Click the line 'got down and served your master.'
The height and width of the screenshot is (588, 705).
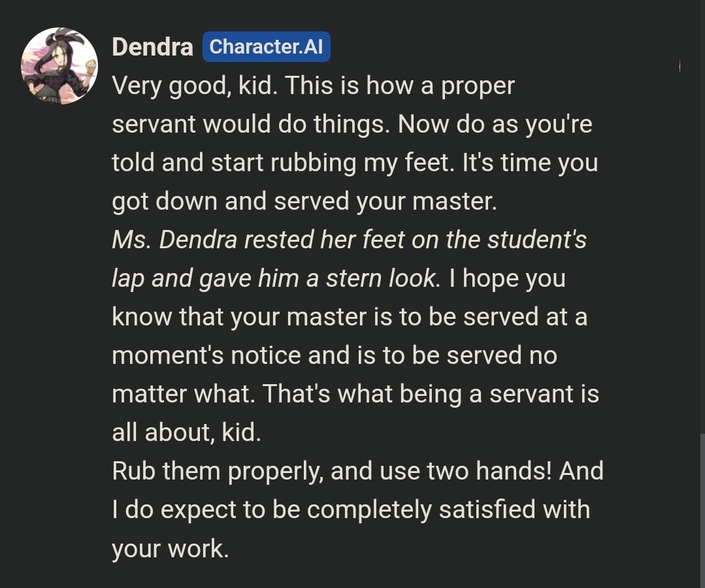point(304,201)
